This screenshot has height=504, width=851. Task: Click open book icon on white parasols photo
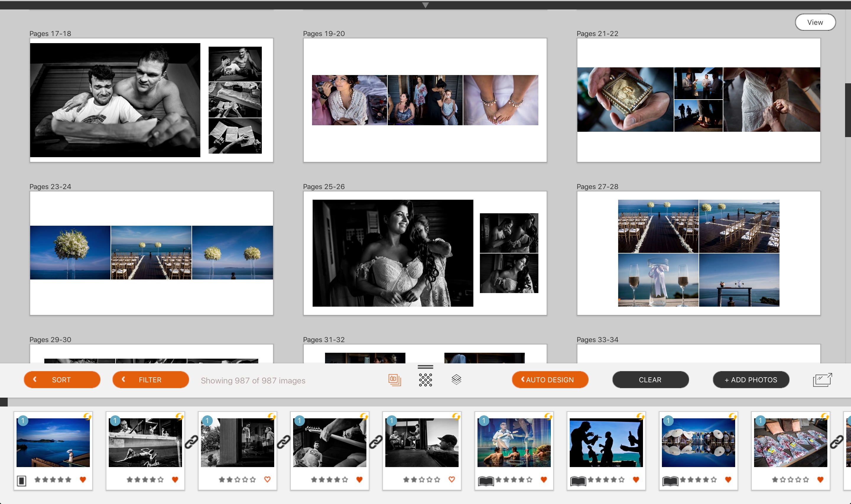coord(670,481)
